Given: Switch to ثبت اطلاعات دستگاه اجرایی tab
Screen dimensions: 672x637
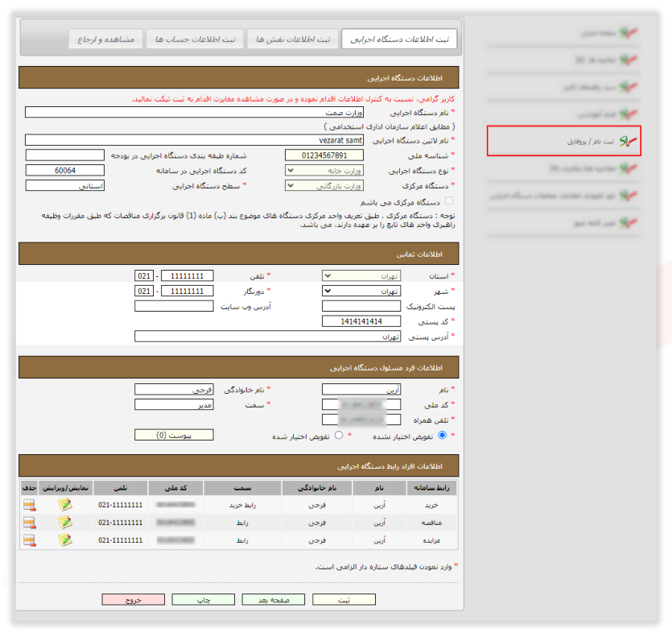Looking at the screenshot, I should [399, 39].
